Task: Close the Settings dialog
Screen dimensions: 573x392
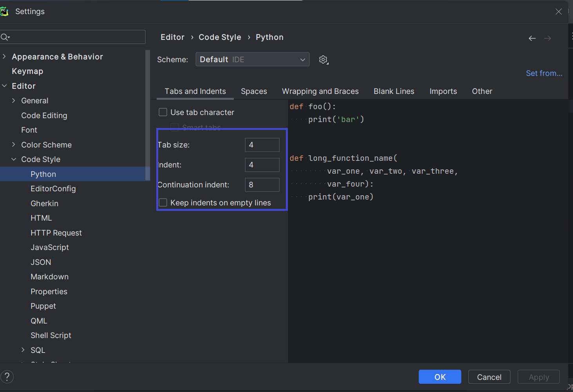Action: tap(559, 11)
